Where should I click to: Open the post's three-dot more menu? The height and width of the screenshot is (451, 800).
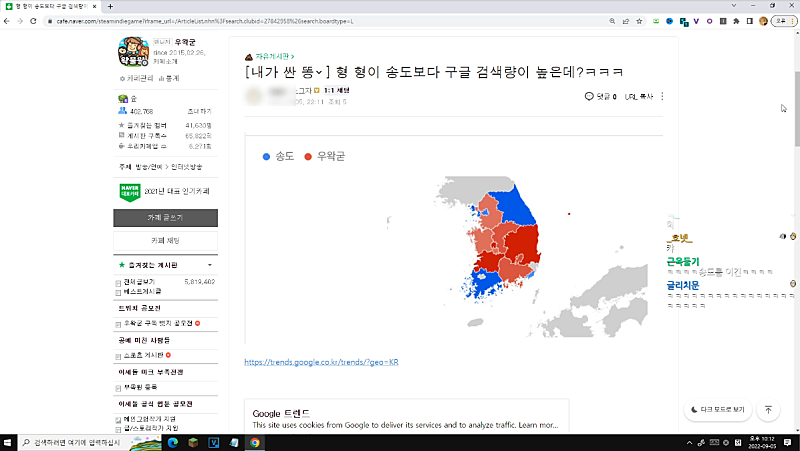tap(662, 96)
